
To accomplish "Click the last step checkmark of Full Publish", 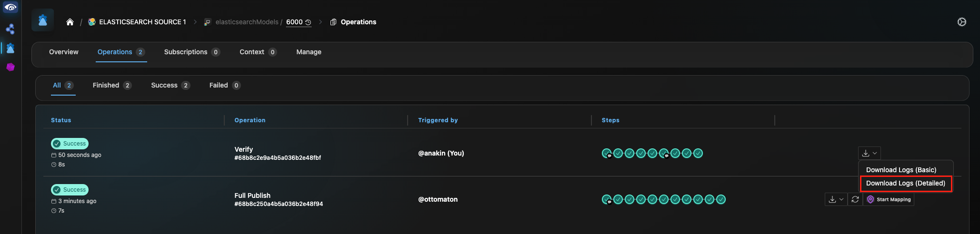I will (x=721, y=199).
